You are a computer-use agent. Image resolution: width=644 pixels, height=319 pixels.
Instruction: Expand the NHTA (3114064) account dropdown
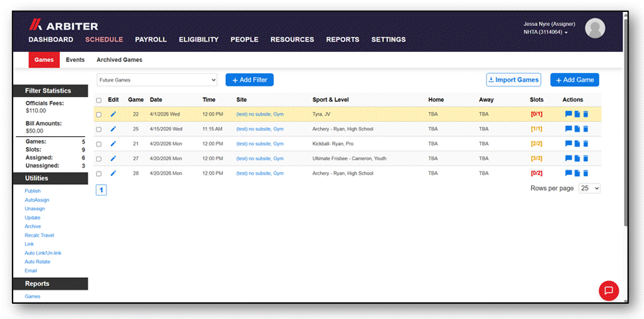pos(546,32)
